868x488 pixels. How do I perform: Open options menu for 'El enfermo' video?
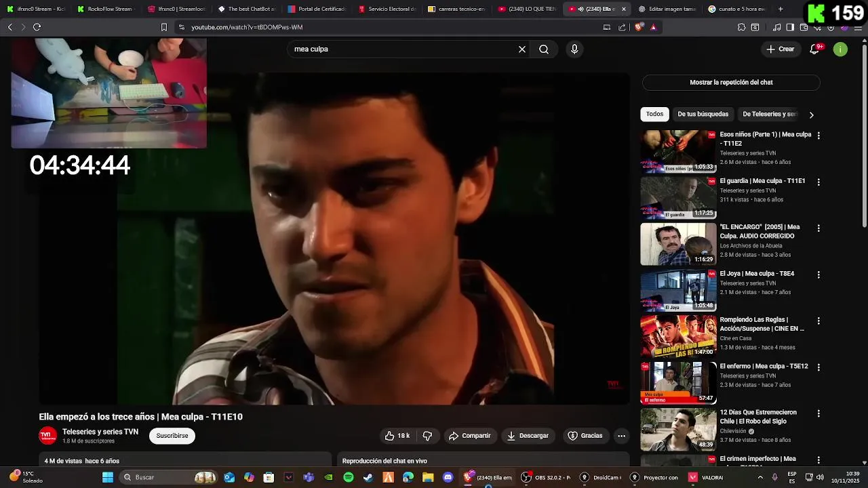tap(818, 367)
